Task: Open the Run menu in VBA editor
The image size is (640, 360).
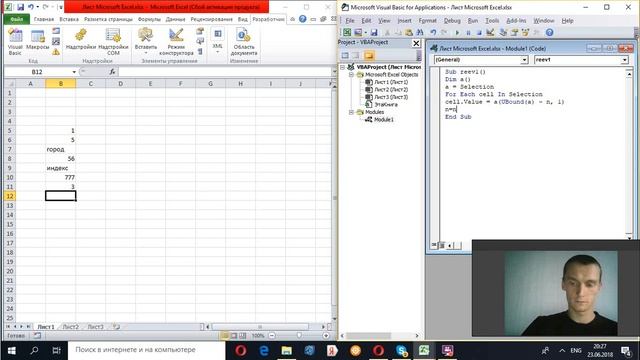Action: click(473, 20)
